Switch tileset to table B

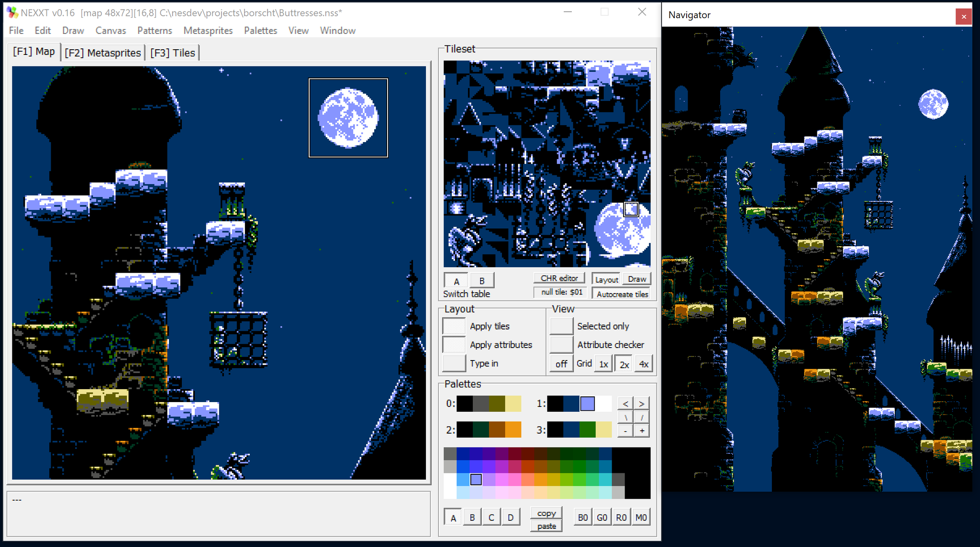482,280
